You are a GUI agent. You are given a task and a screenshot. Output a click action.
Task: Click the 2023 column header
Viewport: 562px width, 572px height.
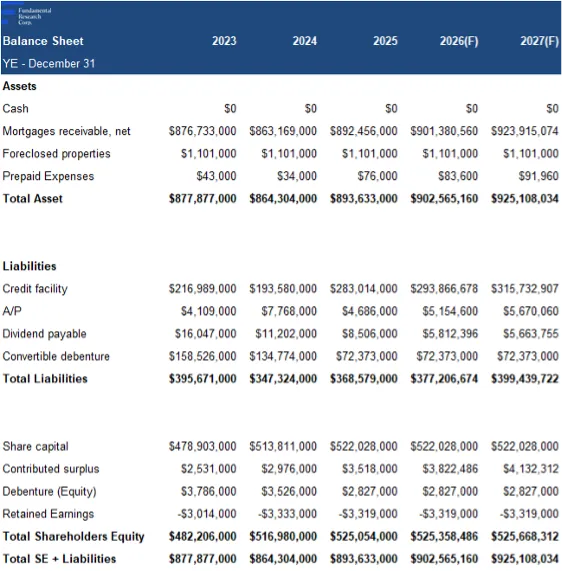tap(224, 41)
